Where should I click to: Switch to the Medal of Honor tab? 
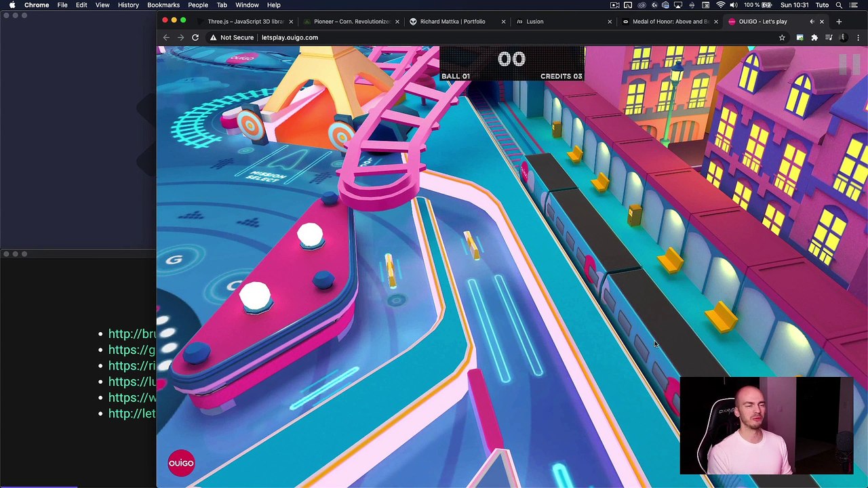669,22
